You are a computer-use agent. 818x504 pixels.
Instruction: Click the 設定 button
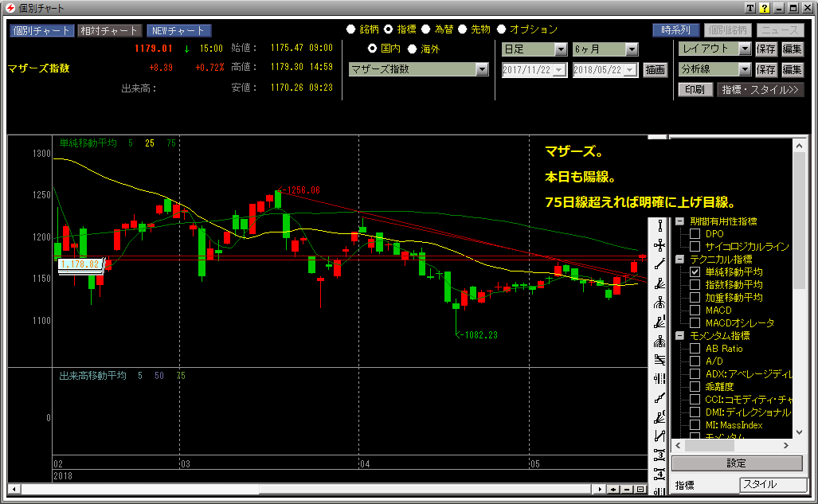737,463
